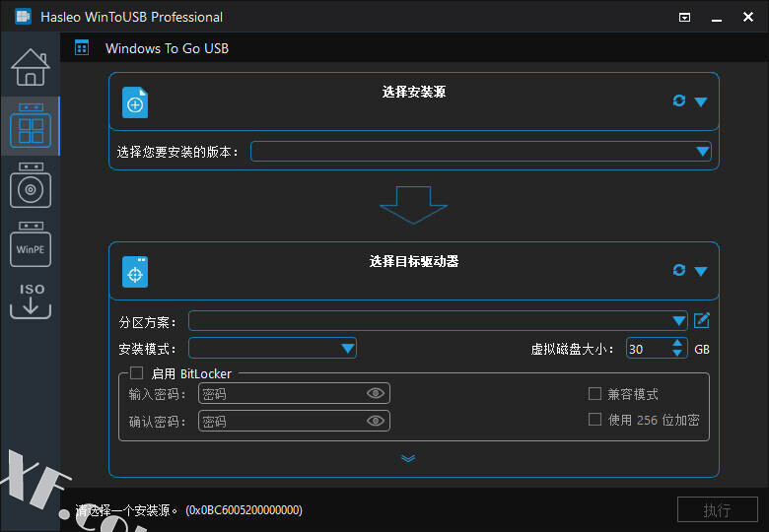Open the Home page from the sidebar
The width and height of the screenshot is (769, 532).
(30, 67)
